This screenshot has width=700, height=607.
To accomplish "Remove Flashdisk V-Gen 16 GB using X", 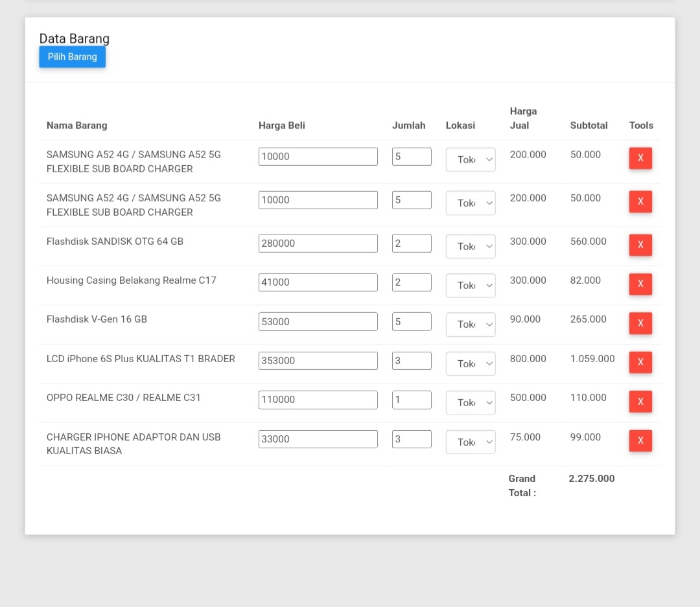I will [x=640, y=323].
